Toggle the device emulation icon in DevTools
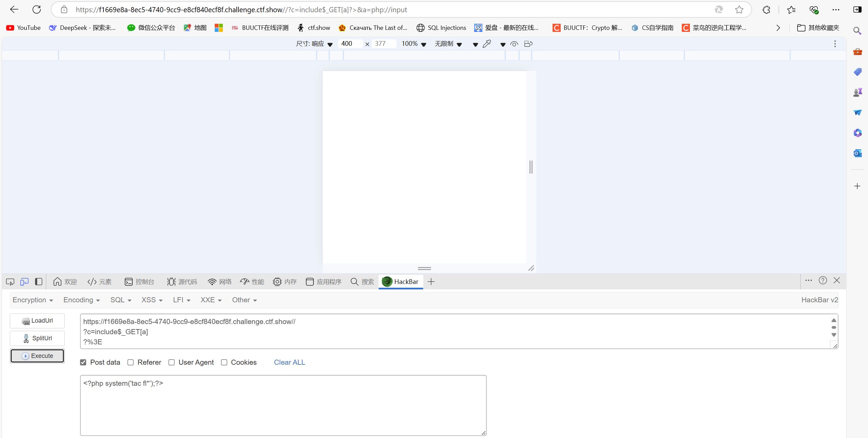The height and width of the screenshot is (438, 868). tap(24, 282)
